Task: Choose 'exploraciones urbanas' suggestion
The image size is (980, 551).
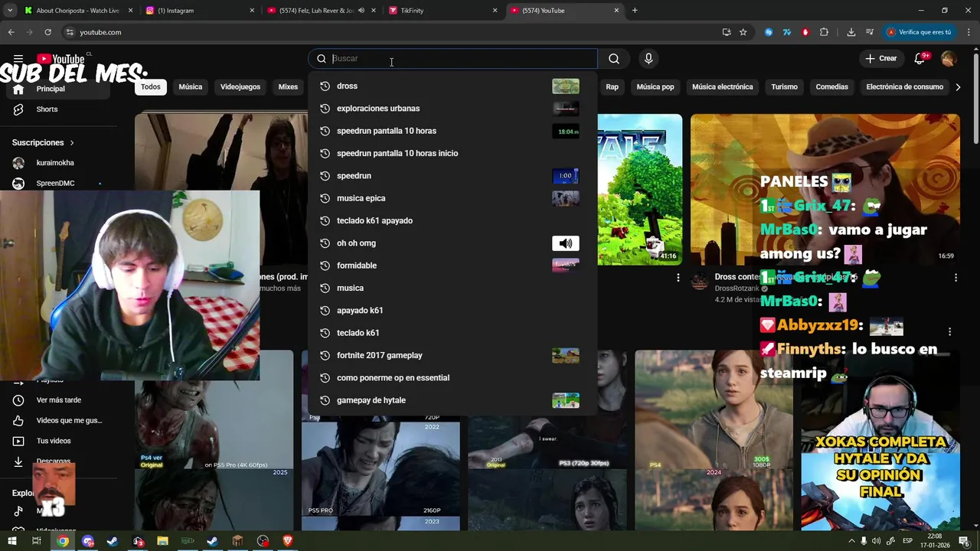Action: (x=452, y=109)
